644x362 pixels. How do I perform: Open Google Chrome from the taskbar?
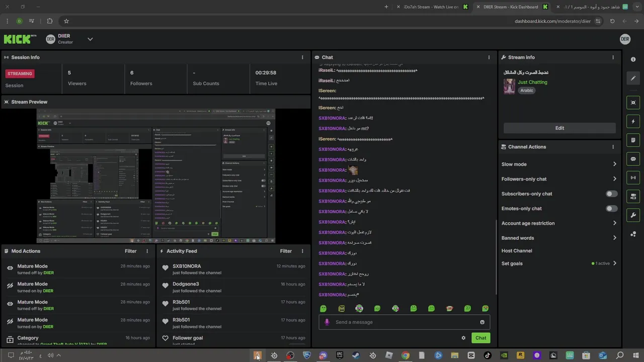coord(405,355)
